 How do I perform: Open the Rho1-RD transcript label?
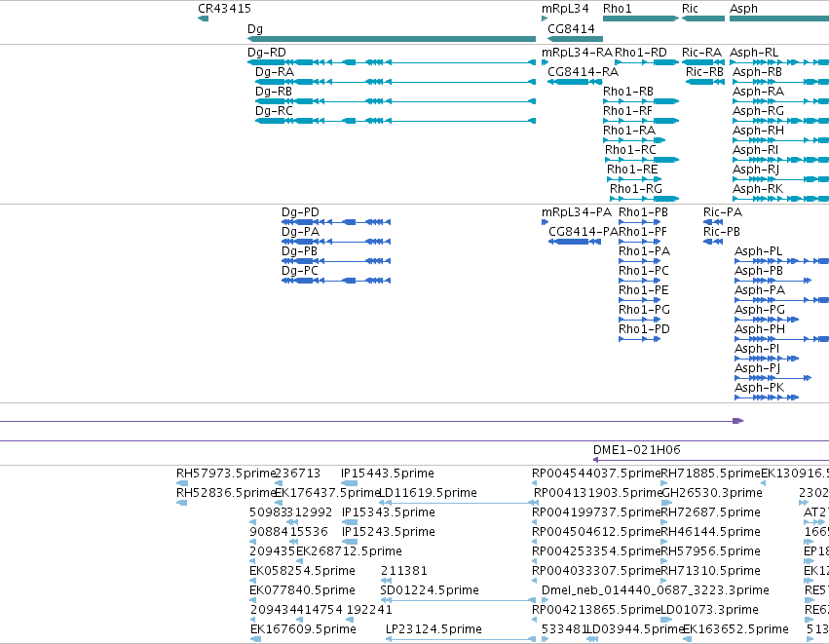pyautogui.click(x=641, y=53)
